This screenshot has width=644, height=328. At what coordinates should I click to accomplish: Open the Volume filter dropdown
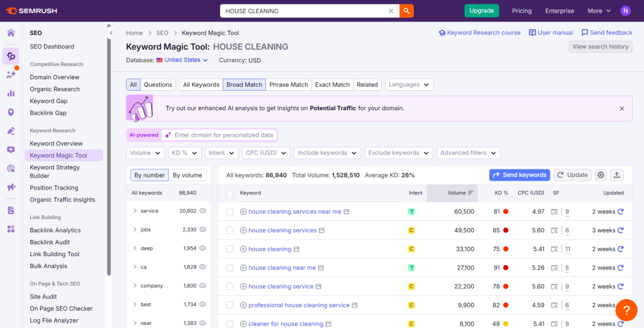pos(145,153)
